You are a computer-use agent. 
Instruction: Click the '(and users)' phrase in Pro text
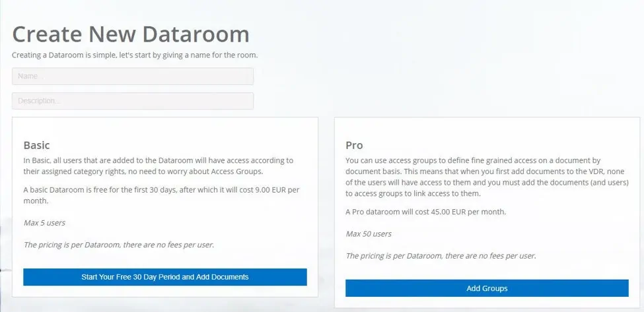point(609,183)
